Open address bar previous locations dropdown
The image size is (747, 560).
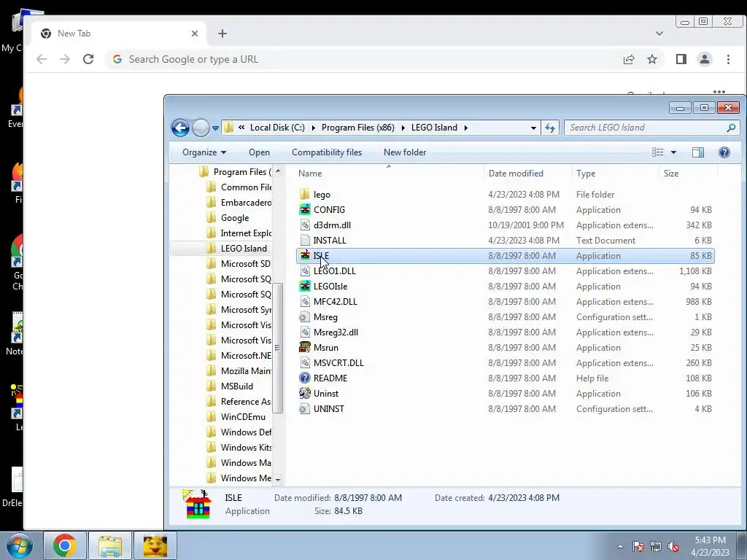pos(533,128)
